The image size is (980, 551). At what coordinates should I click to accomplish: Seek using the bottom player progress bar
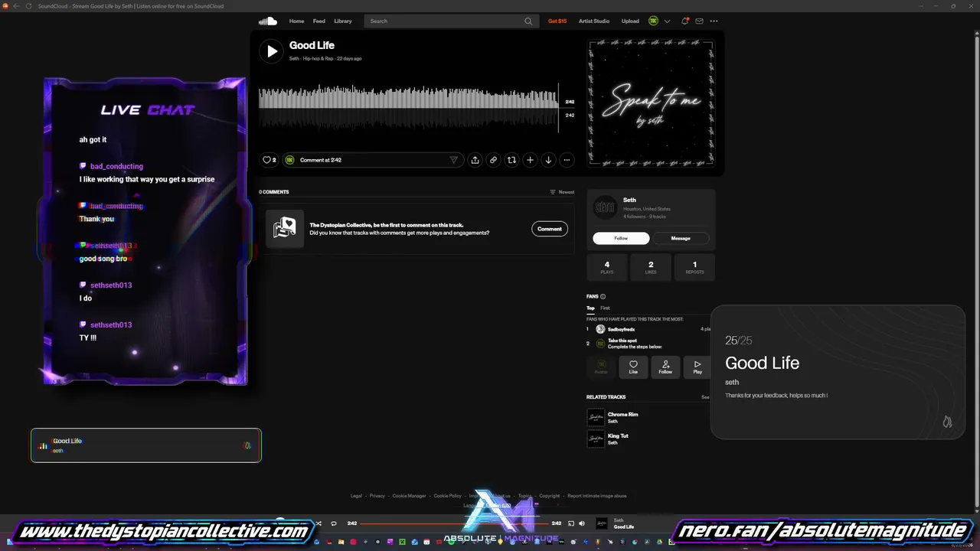click(455, 523)
